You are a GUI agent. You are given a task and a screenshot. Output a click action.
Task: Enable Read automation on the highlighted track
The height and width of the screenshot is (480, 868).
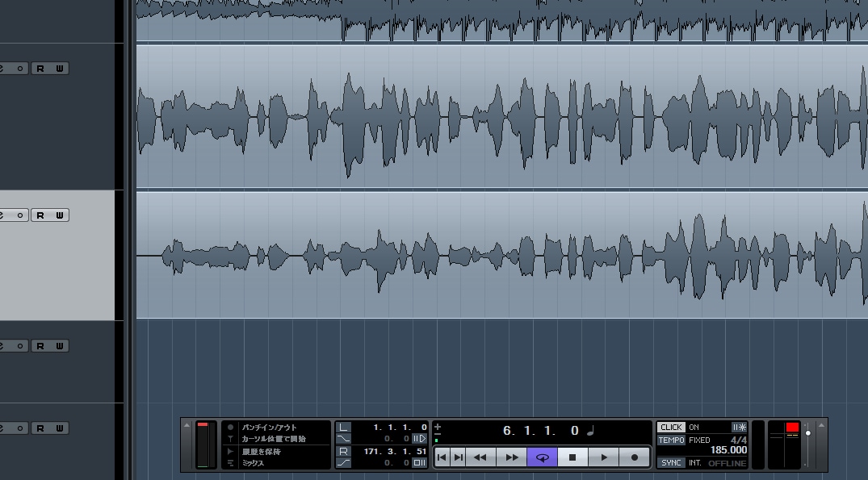click(40, 215)
